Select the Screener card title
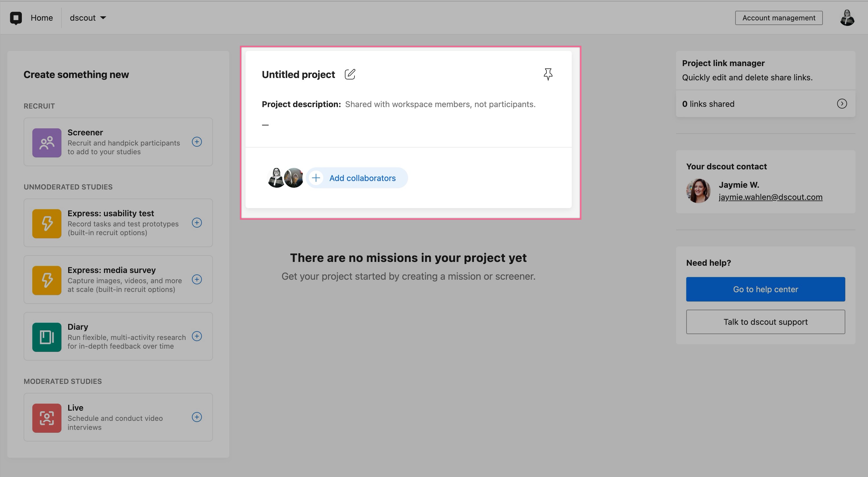Image resolution: width=868 pixels, height=477 pixels. pyautogui.click(x=85, y=132)
